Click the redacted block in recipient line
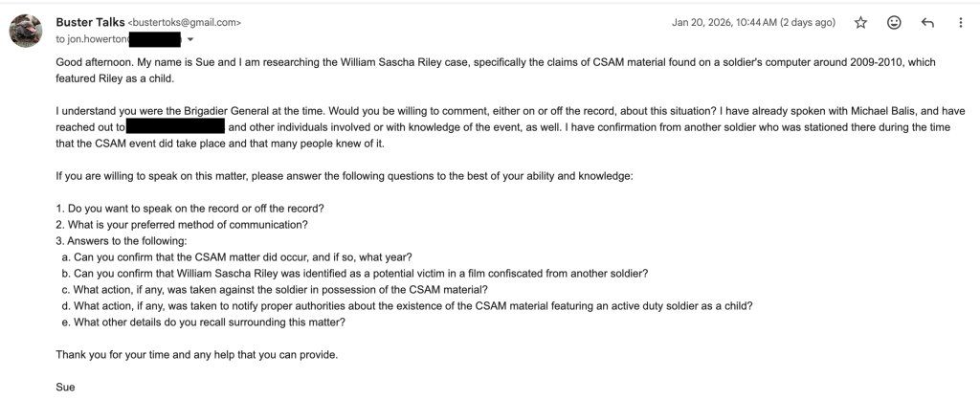This screenshot has width=980, height=400. coord(154,39)
